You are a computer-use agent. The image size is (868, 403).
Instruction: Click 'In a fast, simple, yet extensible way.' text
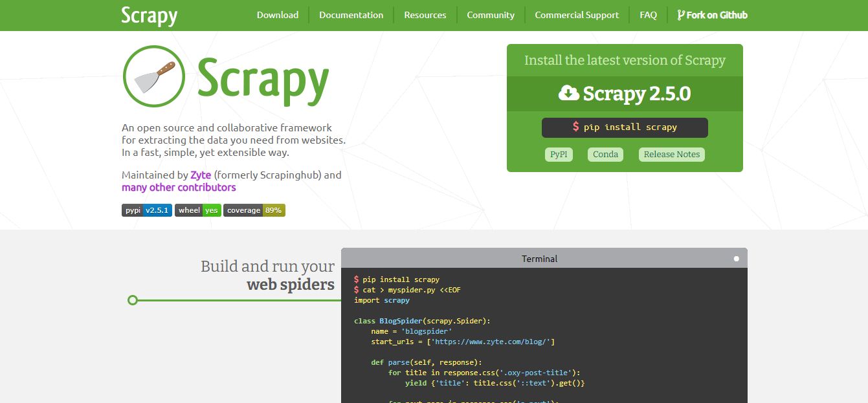pos(205,153)
